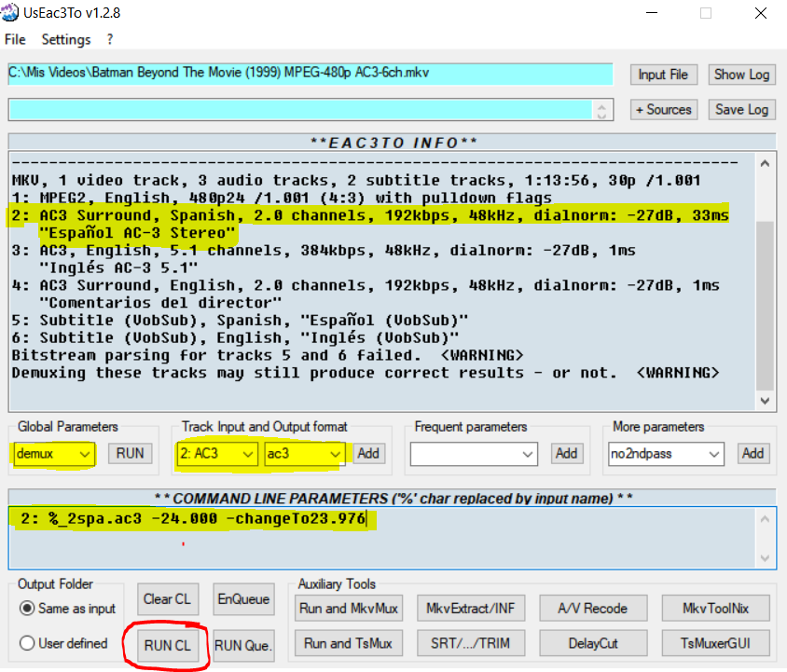The height and width of the screenshot is (672, 787).
Task: Click Add in Track Input and Output format
Action: click(368, 453)
